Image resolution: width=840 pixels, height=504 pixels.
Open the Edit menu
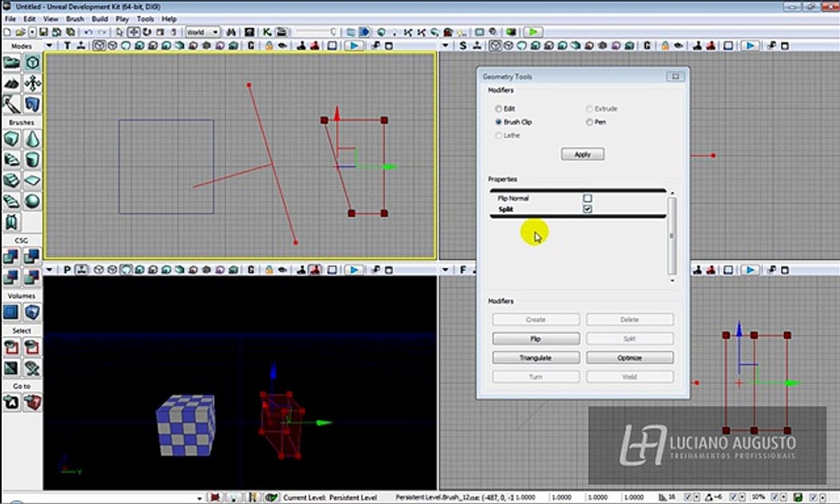29,19
